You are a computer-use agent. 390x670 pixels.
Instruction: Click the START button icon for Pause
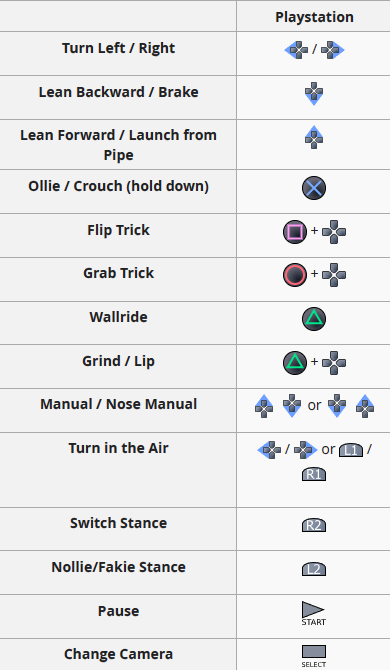tap(314, 614)
